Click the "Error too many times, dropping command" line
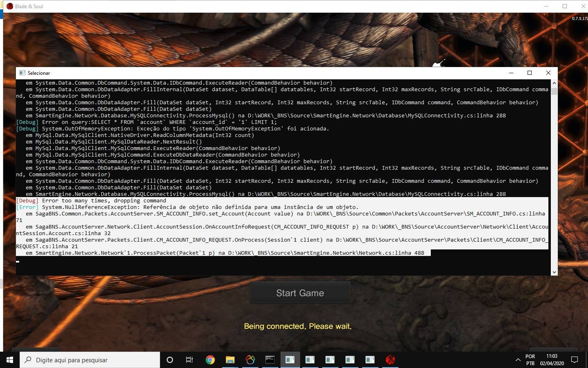This screenshot has width=588, height=368. click(104, 200)
